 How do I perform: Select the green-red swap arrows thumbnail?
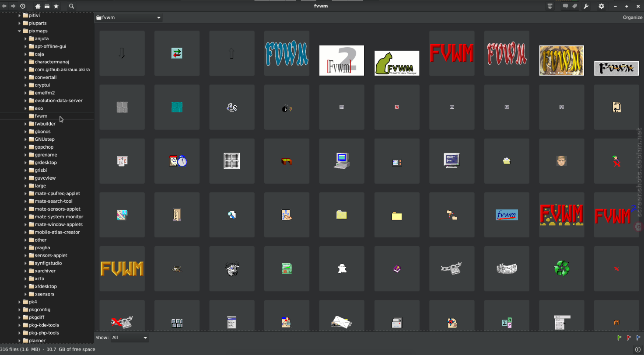(x=177, y=53)
